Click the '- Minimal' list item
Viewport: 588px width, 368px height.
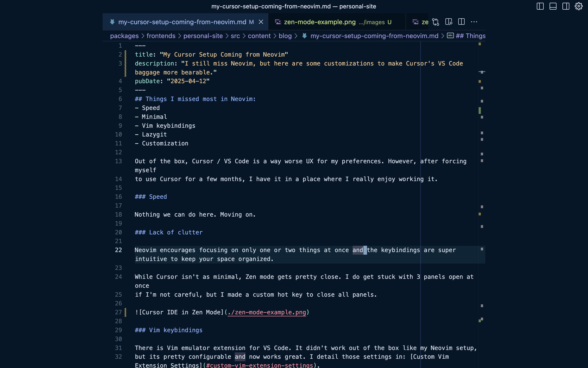pyautogui.click(x=151, y=117)
